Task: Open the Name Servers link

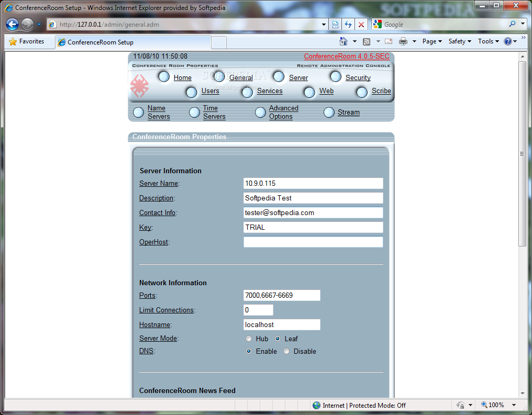Action: (x=159, y=112)
